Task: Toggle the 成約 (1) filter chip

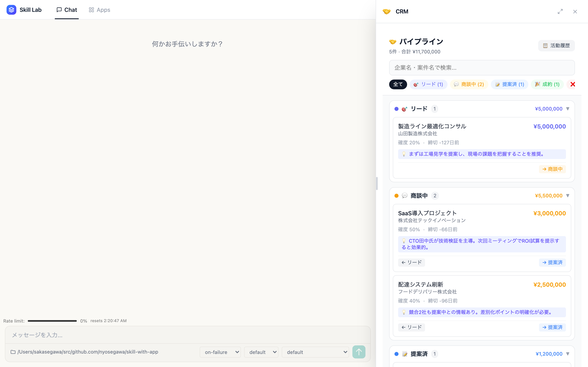Action: coord(547,84)
